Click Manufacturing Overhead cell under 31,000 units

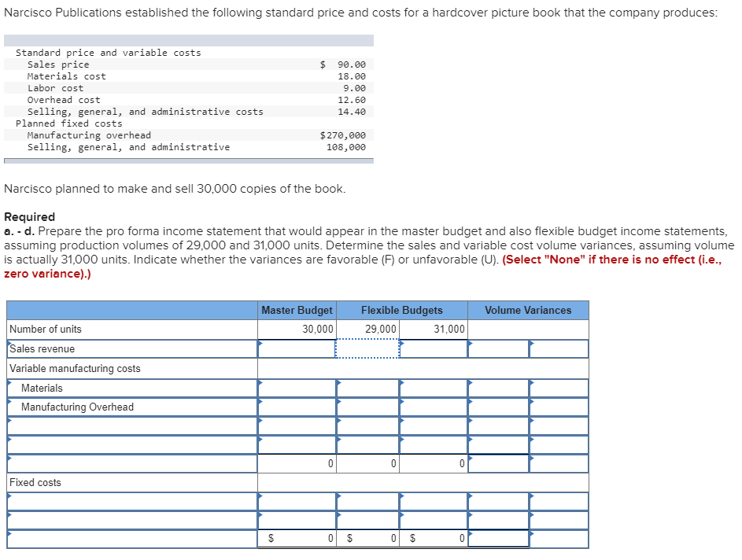pyautogui.click(x=433, y=407)
